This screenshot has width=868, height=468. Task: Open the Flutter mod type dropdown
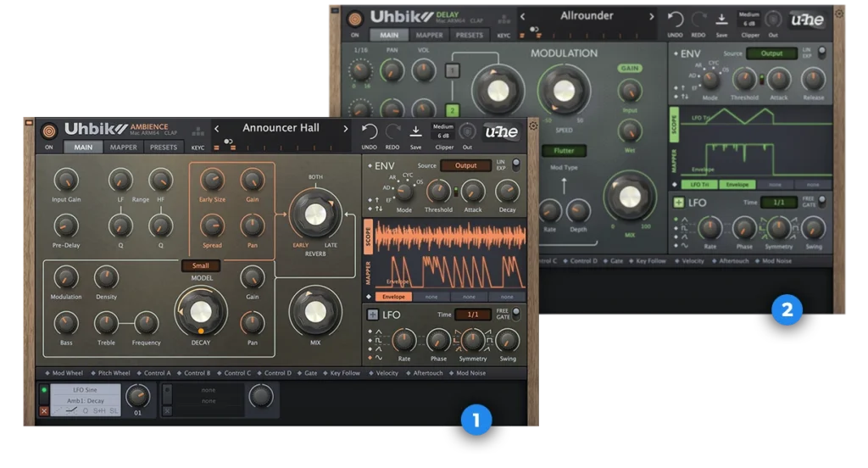point(564,151)
